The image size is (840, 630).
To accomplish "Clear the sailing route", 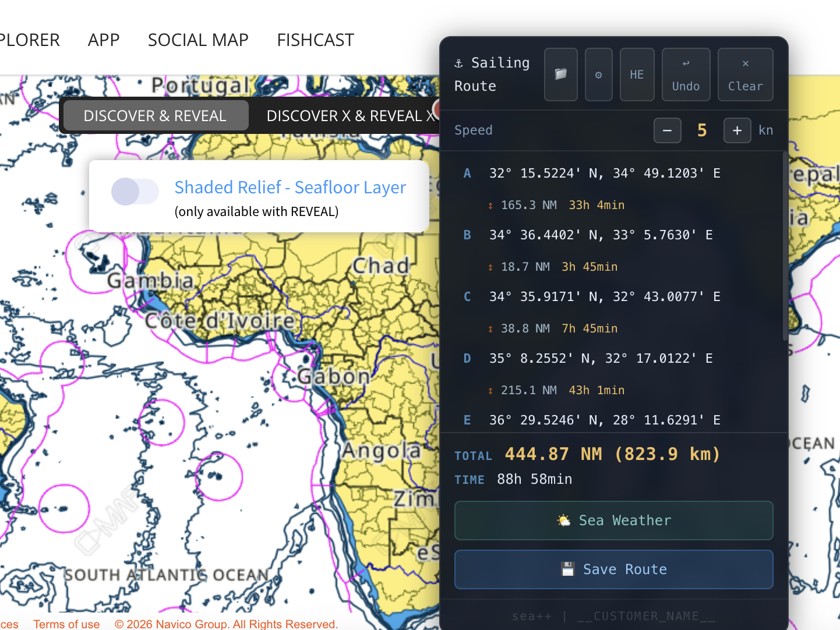I will pos(745,75).
